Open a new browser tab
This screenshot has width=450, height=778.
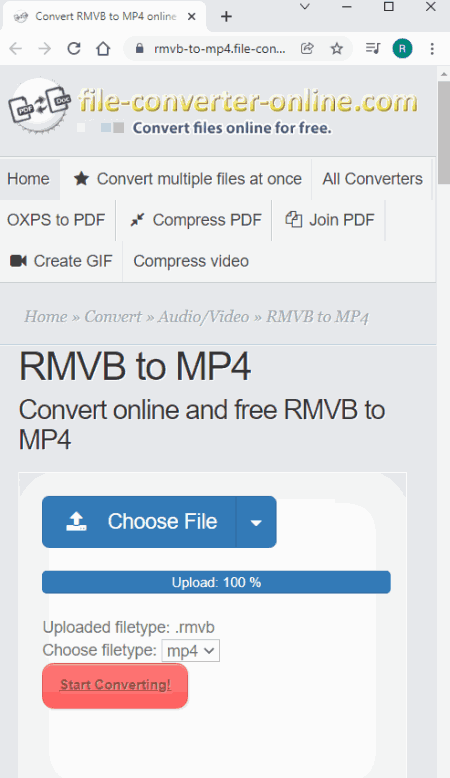click(226, 16)
